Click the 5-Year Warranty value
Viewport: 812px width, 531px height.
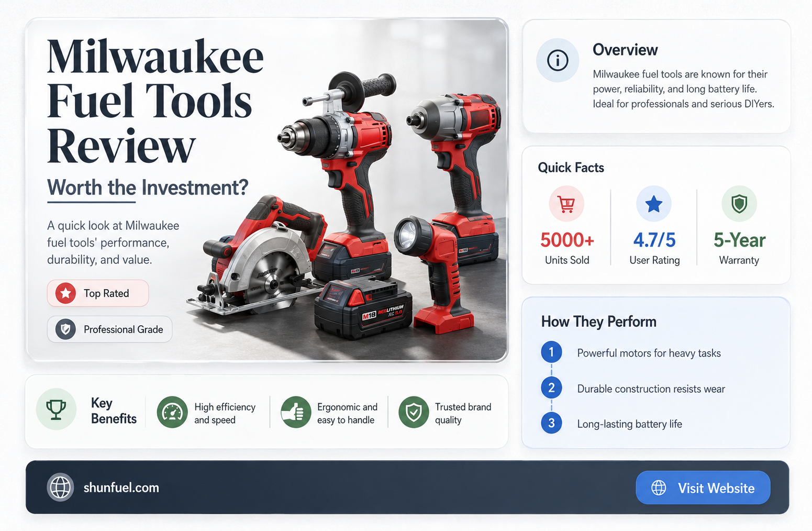point(739,240)
